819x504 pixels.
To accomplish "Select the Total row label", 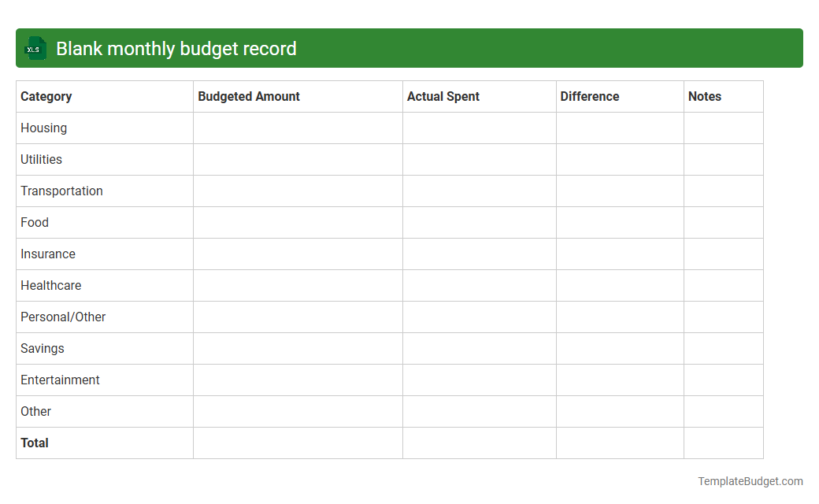I will [35, 443].
